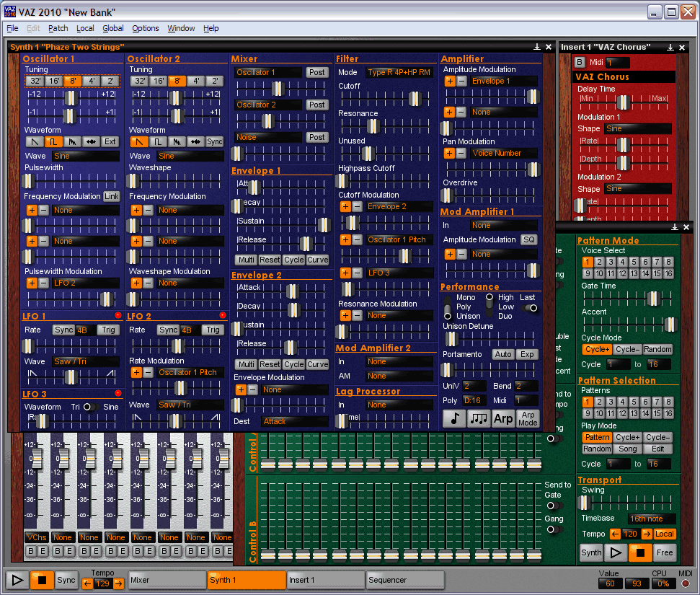
Task: Open the Options menu
Action: 145,28
